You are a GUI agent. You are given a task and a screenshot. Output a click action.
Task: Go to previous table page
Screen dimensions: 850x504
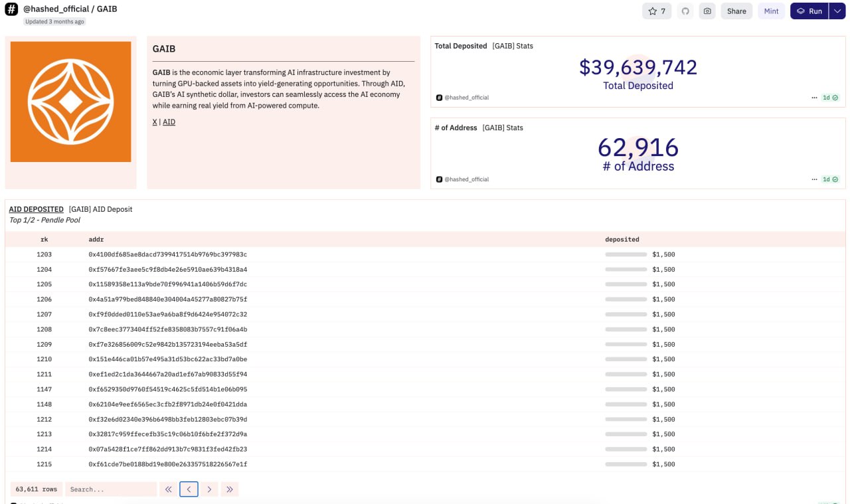click(189, 489)
